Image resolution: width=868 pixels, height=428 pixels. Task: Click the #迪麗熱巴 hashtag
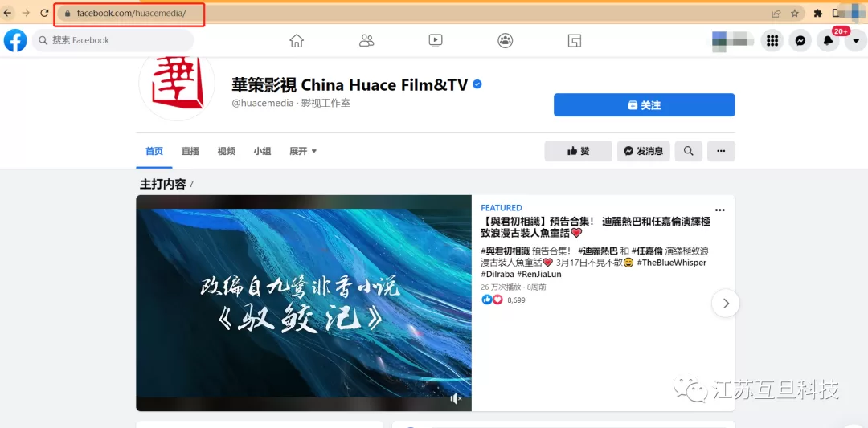coord(597,250)
